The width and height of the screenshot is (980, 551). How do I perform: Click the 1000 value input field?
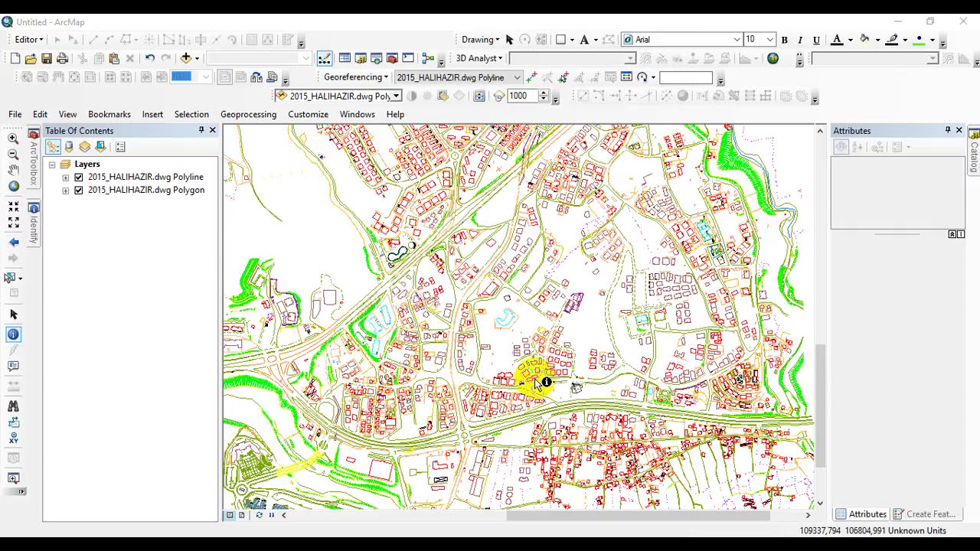(522, 96)
